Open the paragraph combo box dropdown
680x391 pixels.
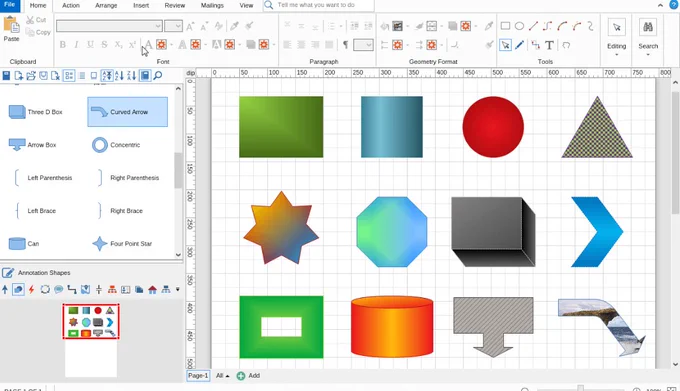369,45
